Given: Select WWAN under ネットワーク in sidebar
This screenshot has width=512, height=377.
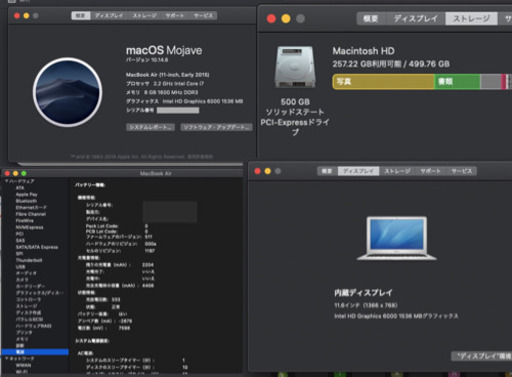Looking at the screenshot, I should 23,365.
